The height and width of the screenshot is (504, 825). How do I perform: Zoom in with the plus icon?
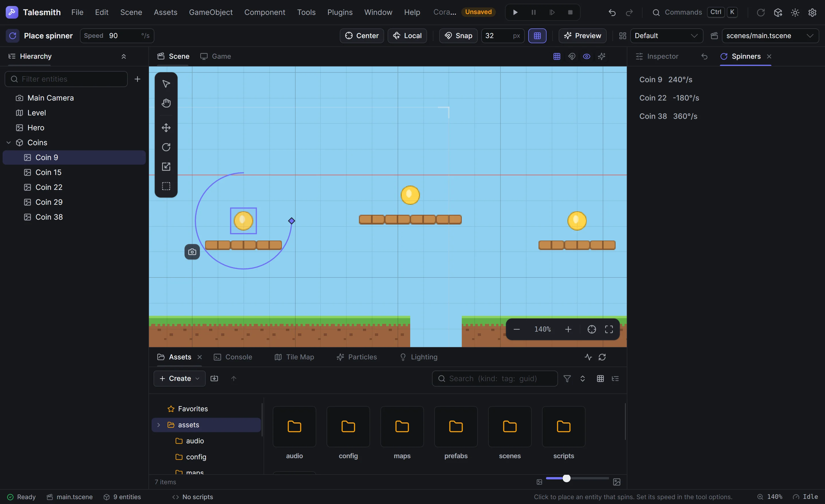568,329
